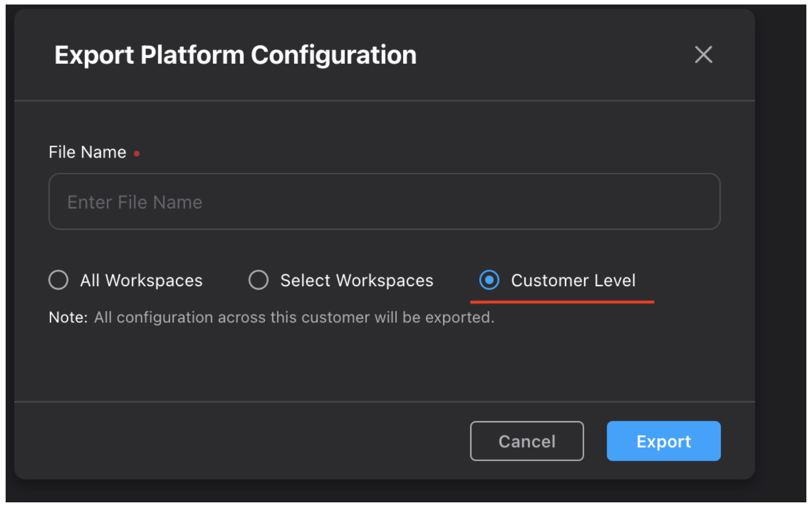Click the note text about exported configuration
The image size is (812, 508).
pyautogui.click(x=294, y=317)
